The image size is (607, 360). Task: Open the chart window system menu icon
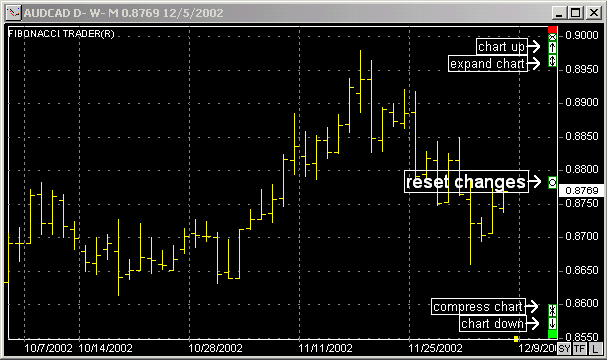pos(13,13)
